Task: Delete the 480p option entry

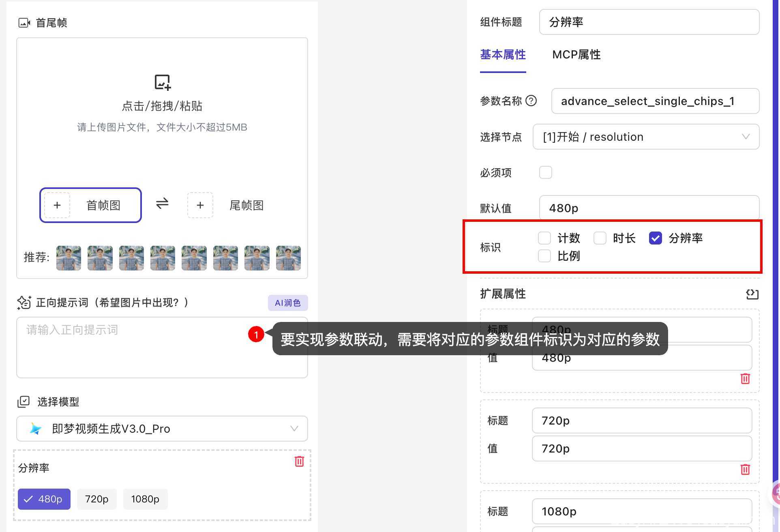Action: point(745,379)
